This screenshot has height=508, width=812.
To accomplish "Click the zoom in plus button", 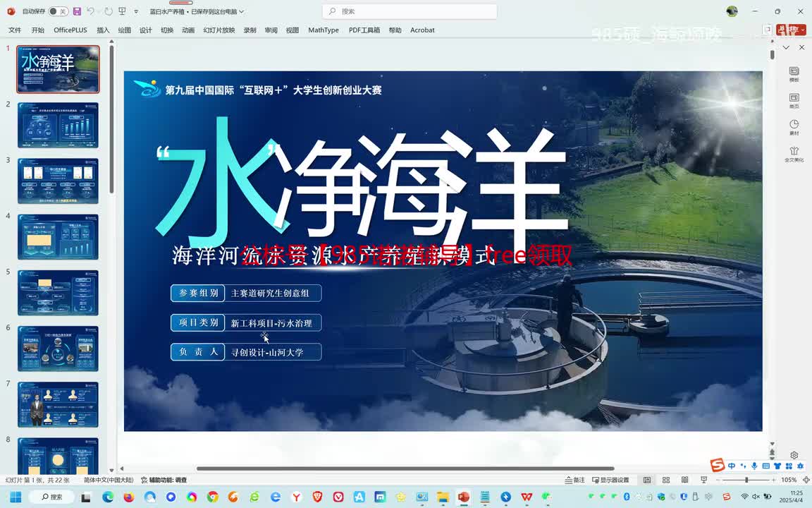I will (774, 480).
